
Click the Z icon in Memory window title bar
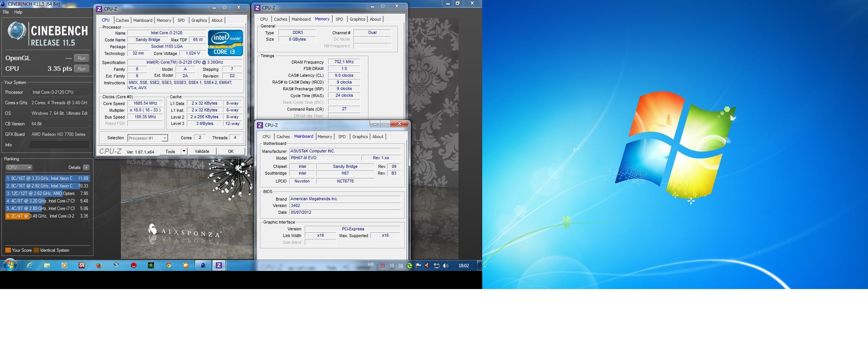(257, 8)
